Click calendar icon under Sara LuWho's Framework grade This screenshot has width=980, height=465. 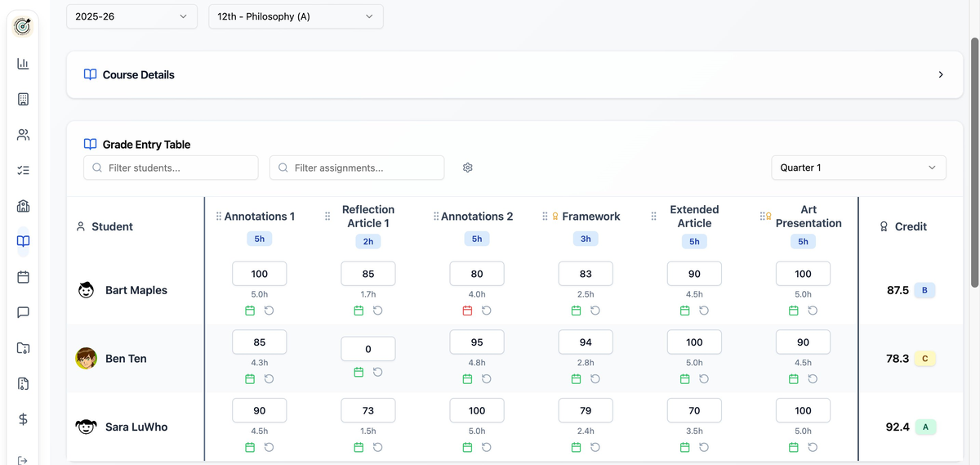(x=576, y=447)
